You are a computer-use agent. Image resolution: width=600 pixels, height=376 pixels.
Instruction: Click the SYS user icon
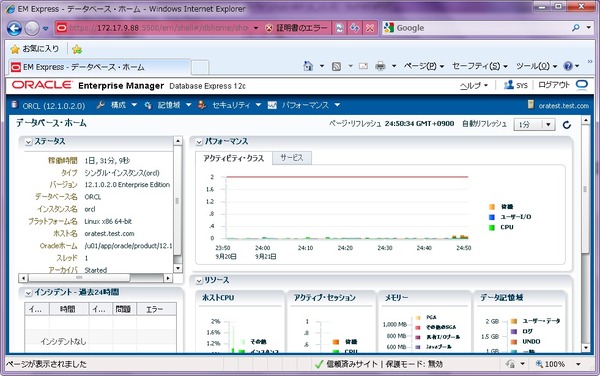pos(508,85)
